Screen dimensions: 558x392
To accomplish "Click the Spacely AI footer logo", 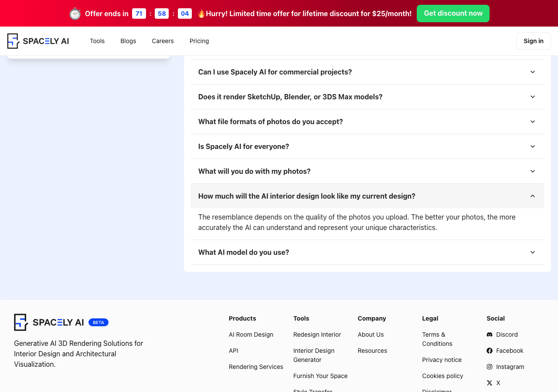I will [x=49, y=322].
